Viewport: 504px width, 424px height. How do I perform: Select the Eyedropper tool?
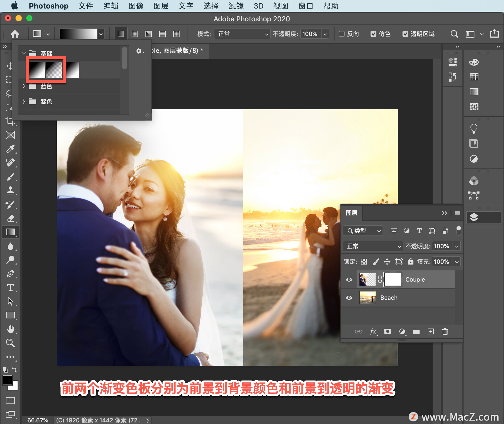pos(10,149)
